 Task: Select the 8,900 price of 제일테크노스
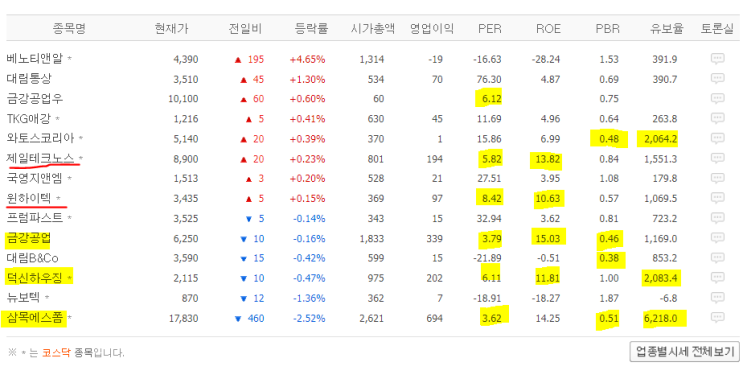tap(186, 159)
